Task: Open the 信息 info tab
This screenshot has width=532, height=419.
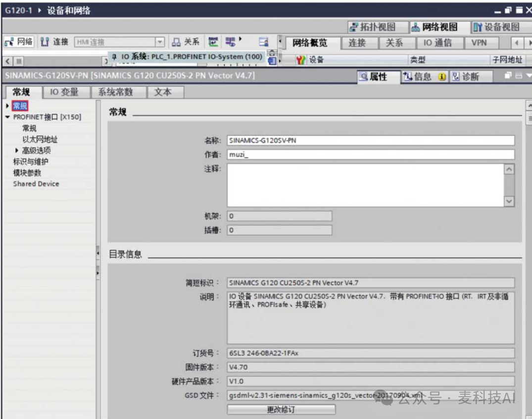Action: [x=425, y=77]
